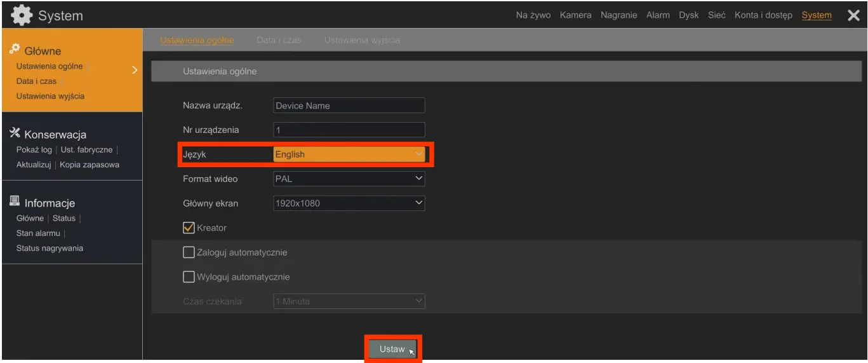This screenshot has height=363, width=868.
Task: Open Pokaż log under Konserwacja
Action: (x=34, y=150)
